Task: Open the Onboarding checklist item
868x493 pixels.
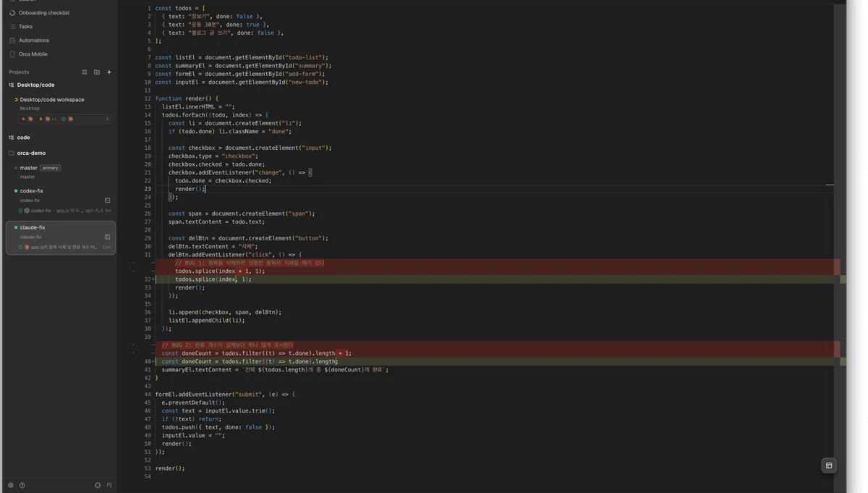Action: pyautogui.click(x=43, y=13)
